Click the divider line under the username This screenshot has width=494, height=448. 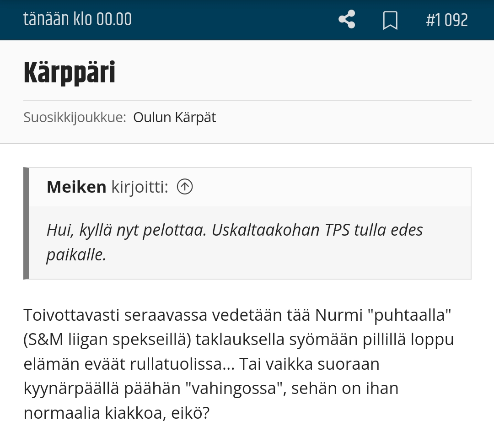point(247,100)
